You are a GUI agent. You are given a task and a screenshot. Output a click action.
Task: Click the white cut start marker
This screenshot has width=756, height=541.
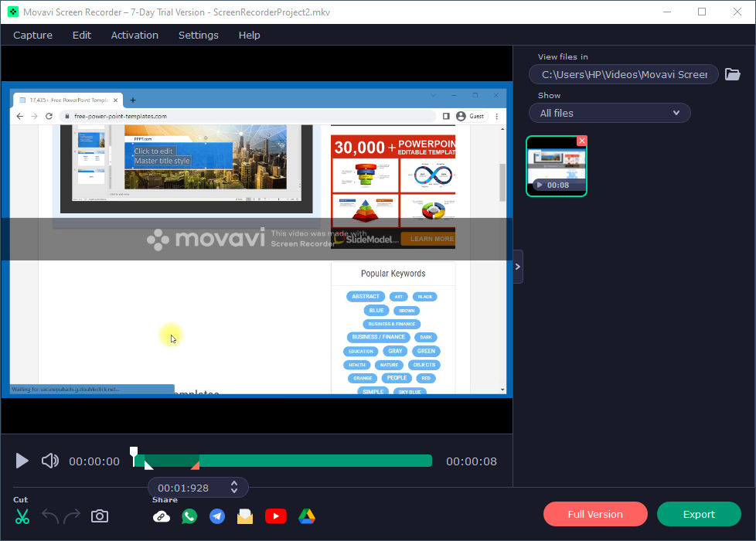coord(148,465)
